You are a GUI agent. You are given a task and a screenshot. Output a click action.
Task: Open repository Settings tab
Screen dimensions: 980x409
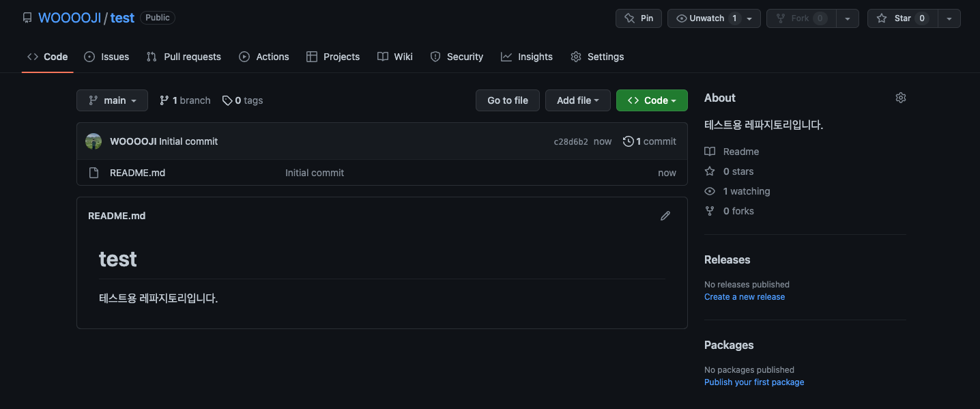(597, 57)
